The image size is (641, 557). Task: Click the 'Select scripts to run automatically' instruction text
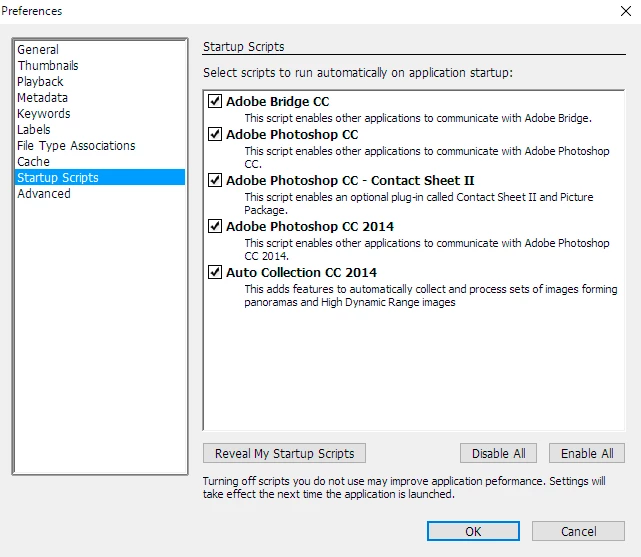[x=358, y=73]
